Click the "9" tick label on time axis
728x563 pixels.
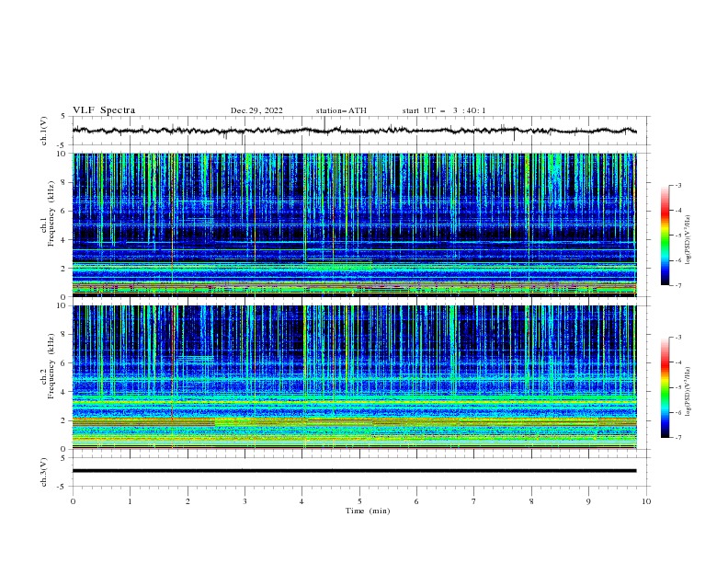(x=588, y=501)
